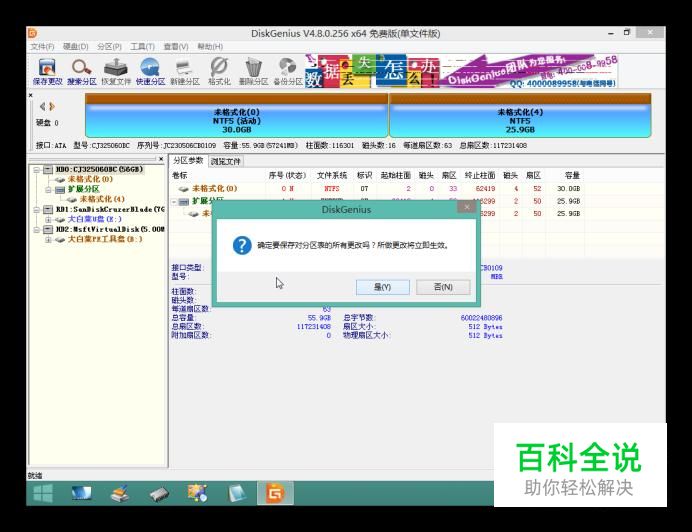
Task: Select 扩展分区 in the disk tree
Action: tap(83, 189)
